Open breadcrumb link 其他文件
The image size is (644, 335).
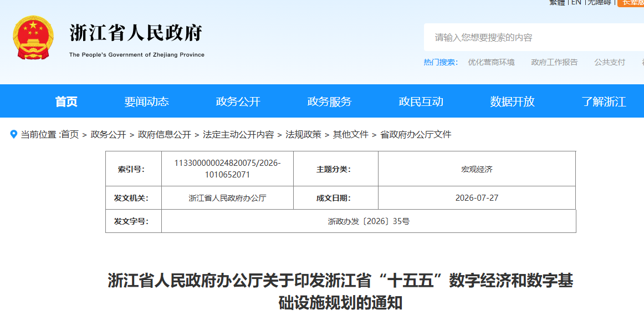point(351,134)
